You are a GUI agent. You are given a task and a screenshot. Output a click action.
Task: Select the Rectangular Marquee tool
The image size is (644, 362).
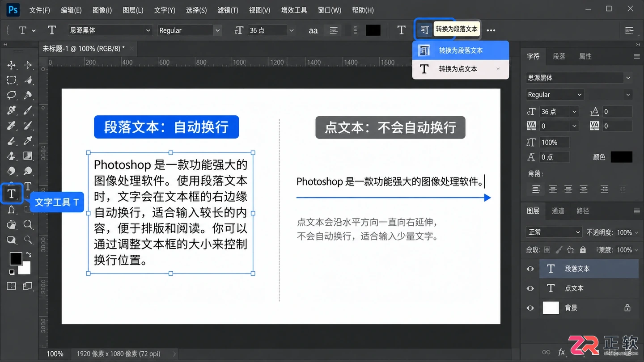point(12,80)
